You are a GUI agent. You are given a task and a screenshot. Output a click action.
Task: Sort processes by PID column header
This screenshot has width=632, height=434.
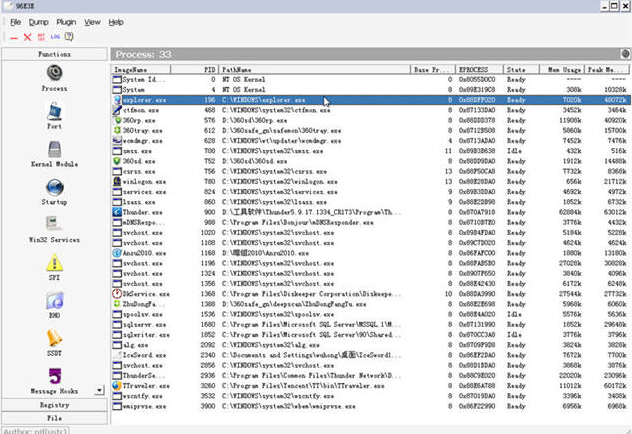click(209, 70)
